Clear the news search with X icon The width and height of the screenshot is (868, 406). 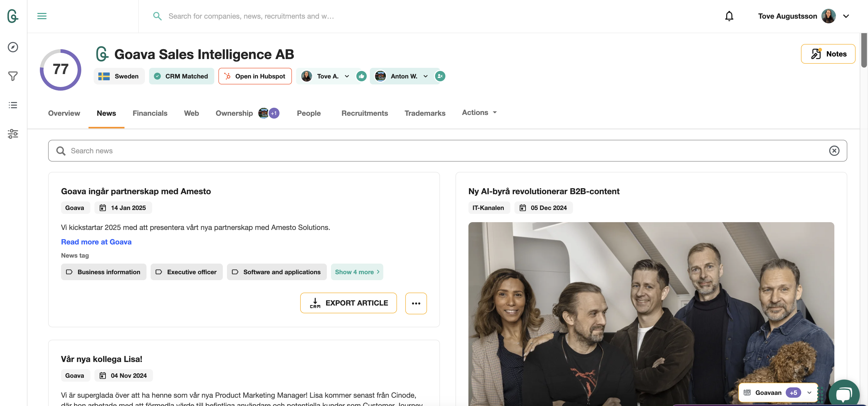[x=834, y=151]
